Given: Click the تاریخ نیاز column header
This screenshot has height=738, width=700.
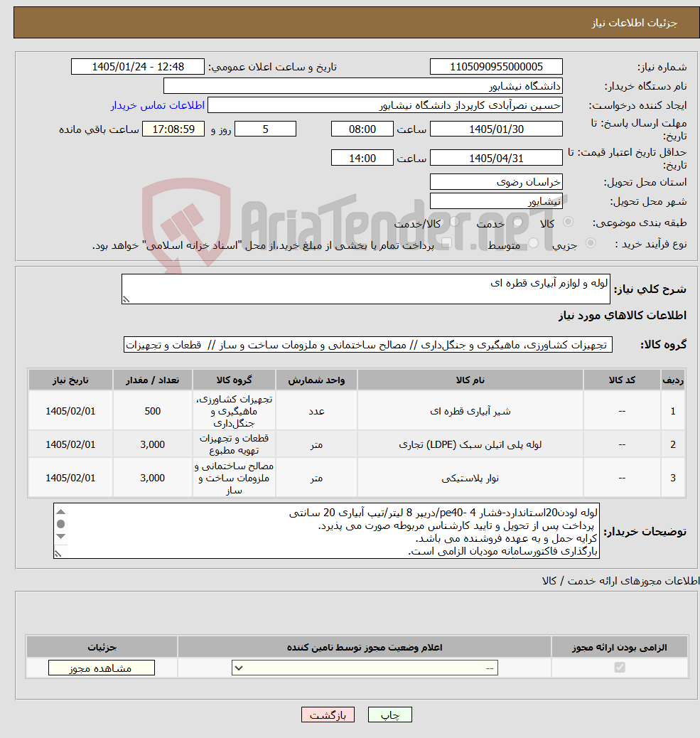Looking at the screenshot, I should pyautogui.click(x=70, y=380).
